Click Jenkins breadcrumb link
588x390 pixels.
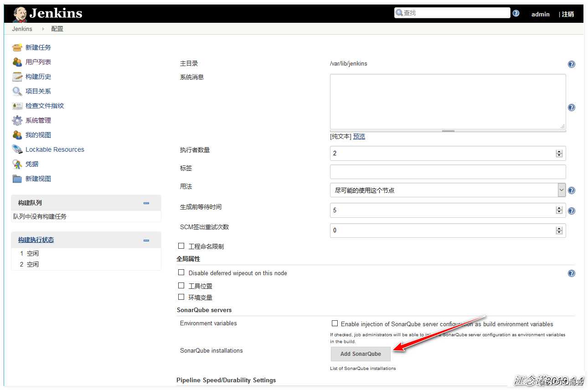click(22, 29)
